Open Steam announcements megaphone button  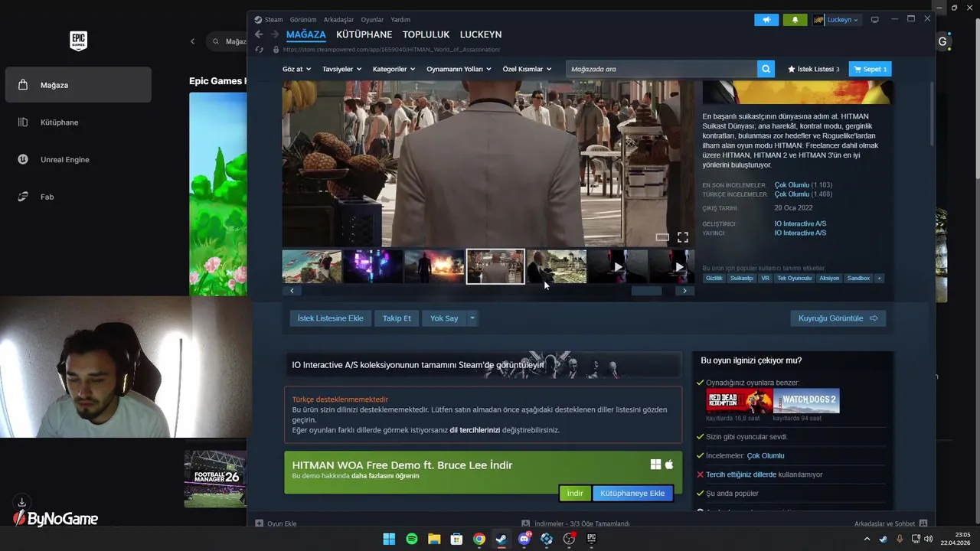click(x=766, y=20)
